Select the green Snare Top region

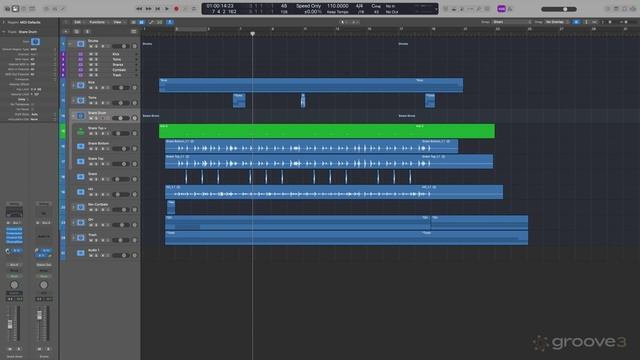click(x=327, y=131)
